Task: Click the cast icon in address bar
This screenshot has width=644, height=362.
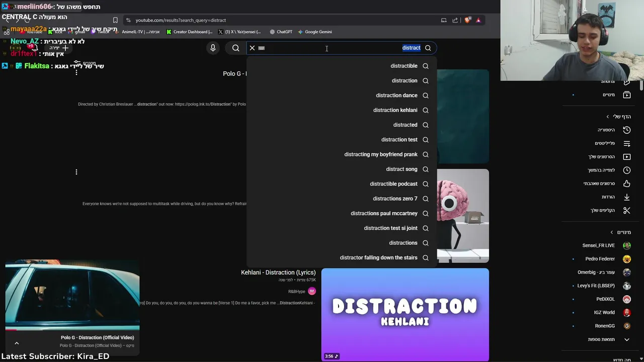Action: [444, 20]
